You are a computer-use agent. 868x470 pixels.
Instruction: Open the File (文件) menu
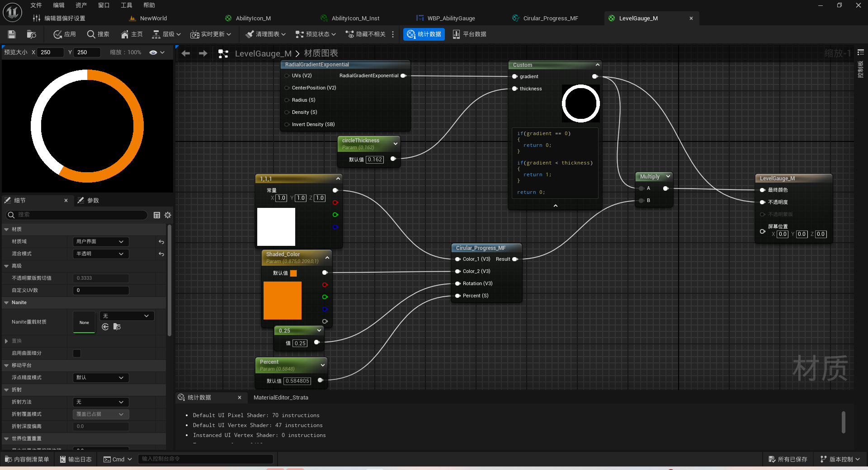click(36, 5)
